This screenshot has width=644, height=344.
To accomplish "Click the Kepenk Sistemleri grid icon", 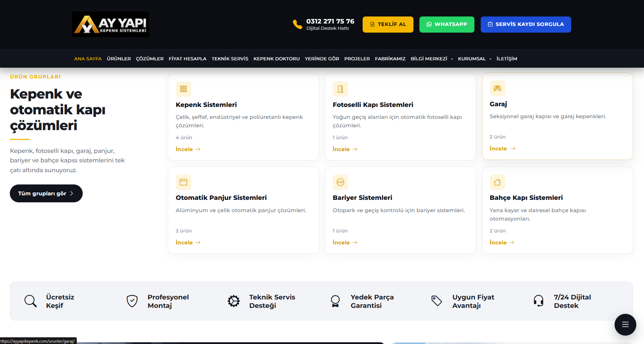I will point(183,89).
